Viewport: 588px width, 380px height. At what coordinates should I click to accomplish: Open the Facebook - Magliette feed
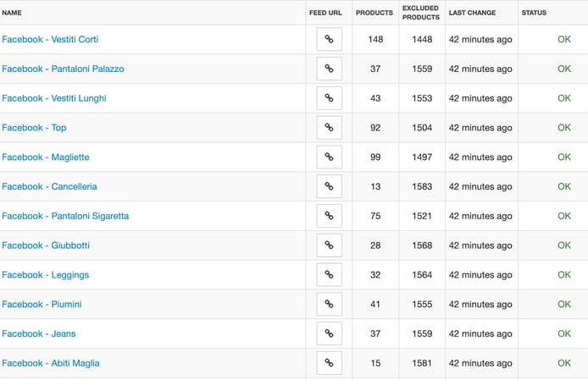click(x=46, y=157)
